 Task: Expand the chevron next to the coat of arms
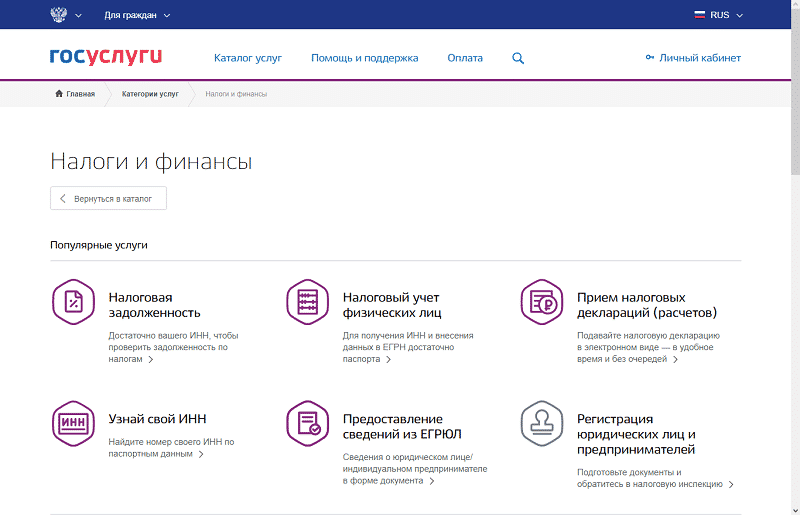point(78,15)
